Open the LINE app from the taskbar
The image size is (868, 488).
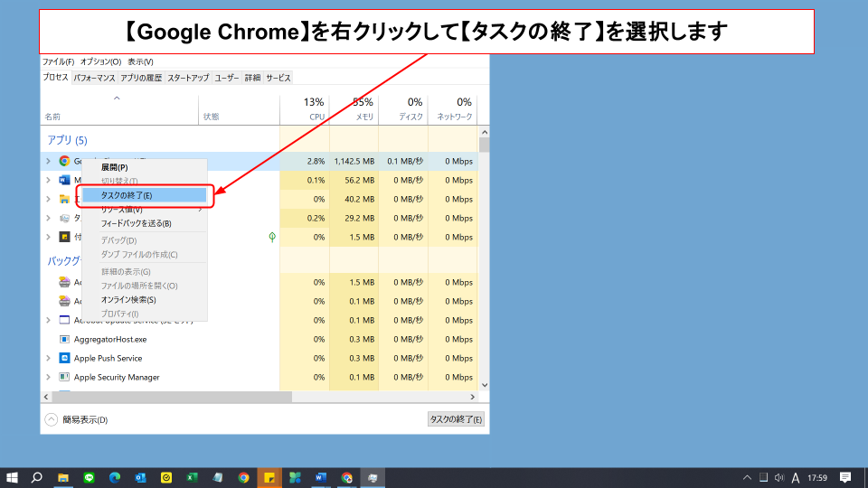click(x=89, y=477)
